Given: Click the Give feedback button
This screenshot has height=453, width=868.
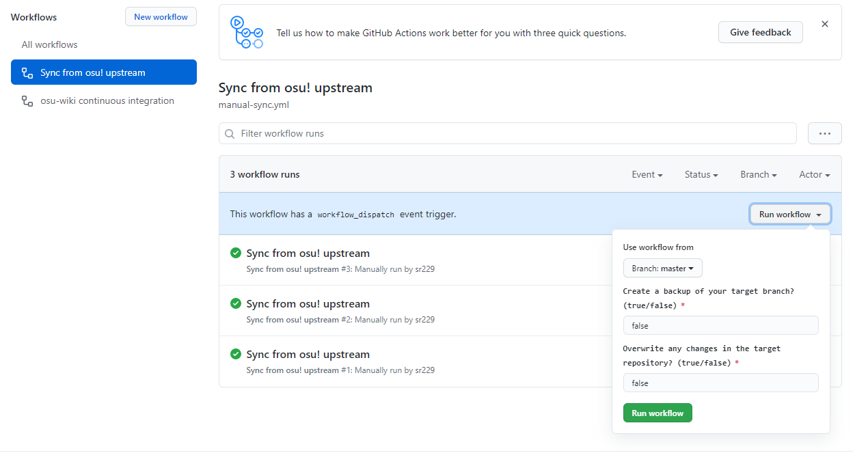Looking at the screenshot, I should coord(761,32).
